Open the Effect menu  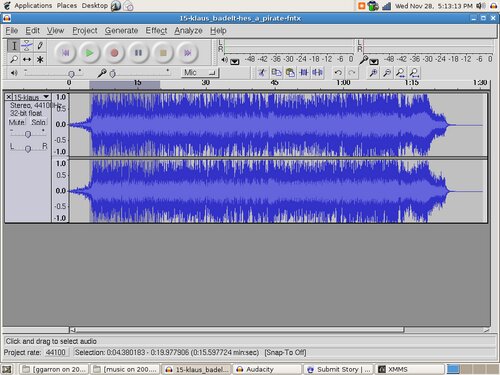click(156, 31)
